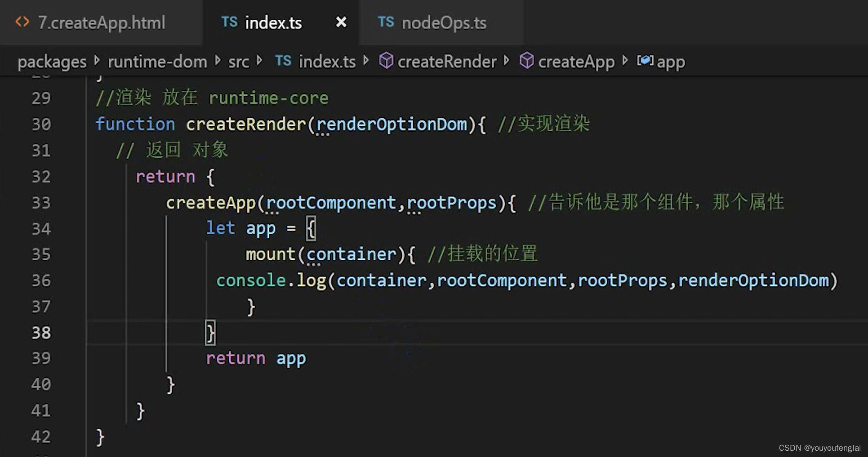Image resolution: width=868 pixels, height=457 pixels.
Task: Click the 'return' keyword on line 32
Action: coord(165,177)
